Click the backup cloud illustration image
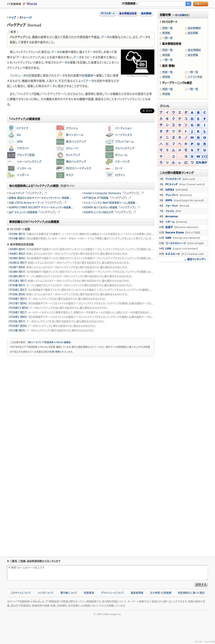Viewport: 215px width, 644px height. pyautogui.click(x=137, y=62)
